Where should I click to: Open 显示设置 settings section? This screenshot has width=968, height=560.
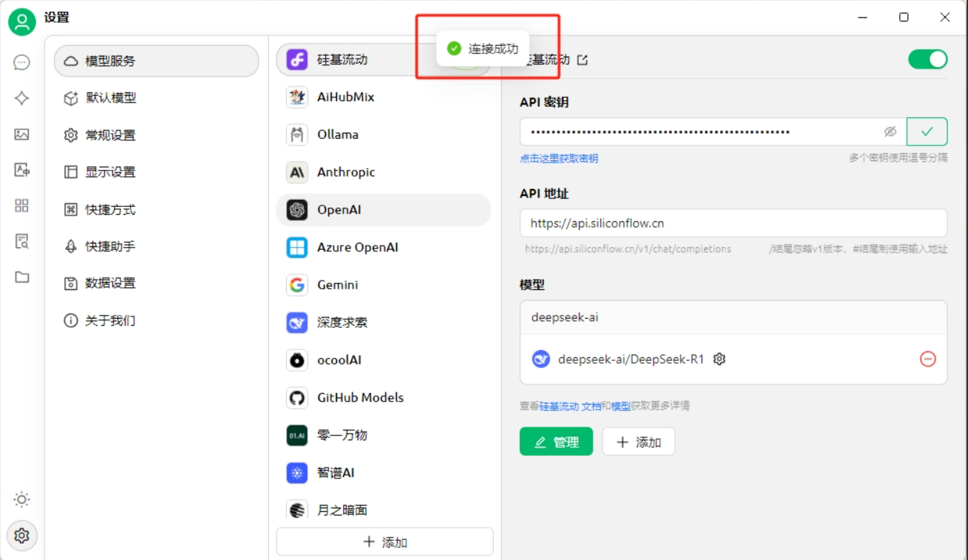(156, 172)
